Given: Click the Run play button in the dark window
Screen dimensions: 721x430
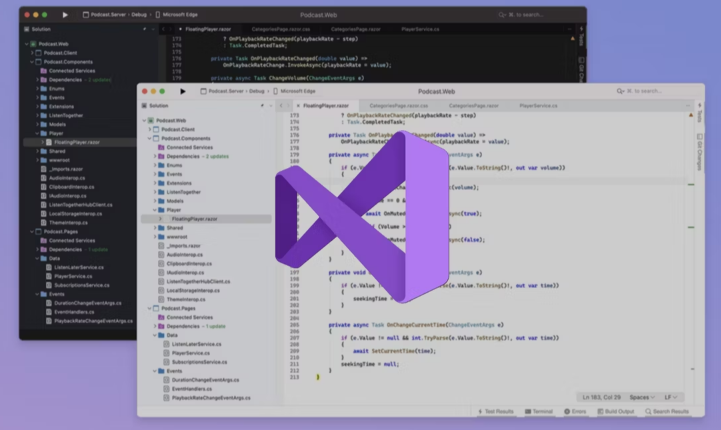Looking at the screenshot, I should pos(65,15).
